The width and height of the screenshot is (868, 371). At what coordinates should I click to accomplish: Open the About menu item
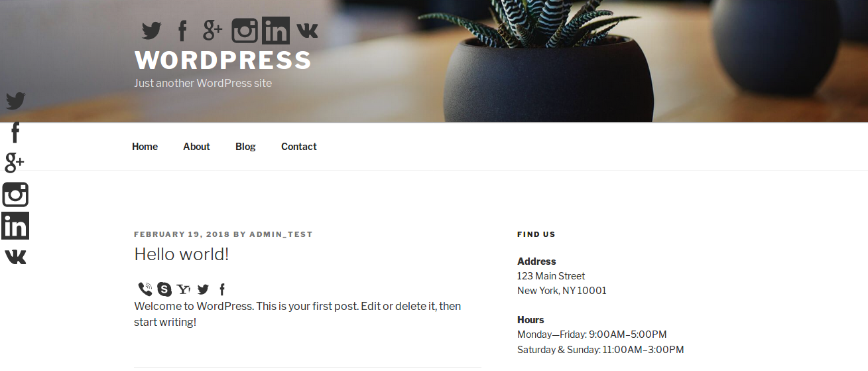tap(196, 147)
